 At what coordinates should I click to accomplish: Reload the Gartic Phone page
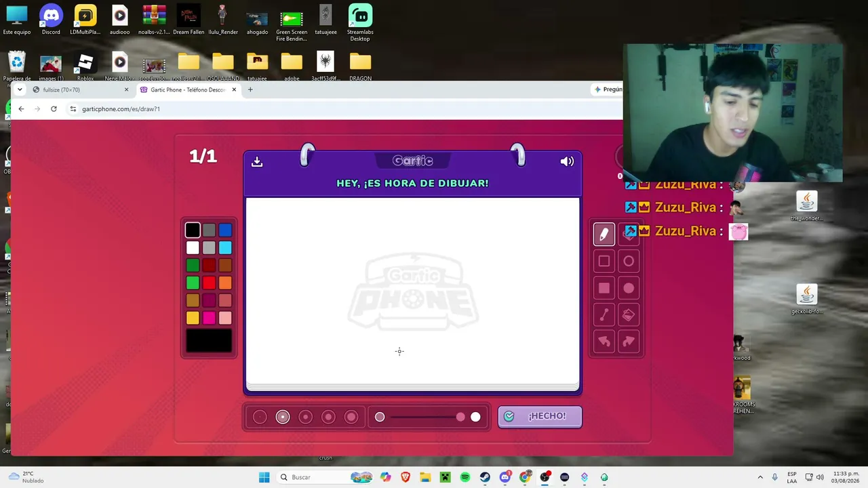coord(54,108)
